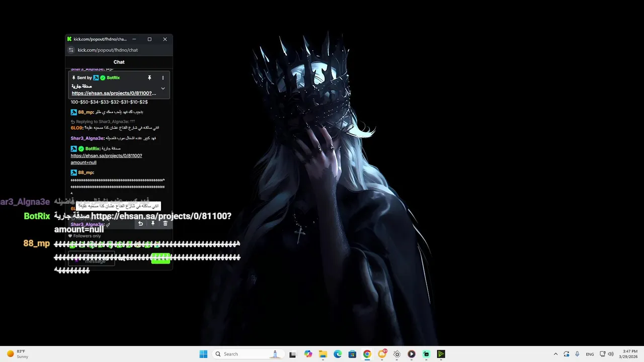Switch ENG input language
Image resolution: width=644 pixels, height=362 pixels.
point(590,354)
